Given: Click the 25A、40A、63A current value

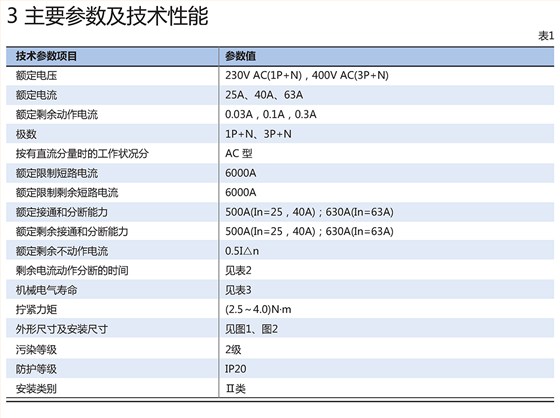Looking at the screenshot, I should coord(264,95).
